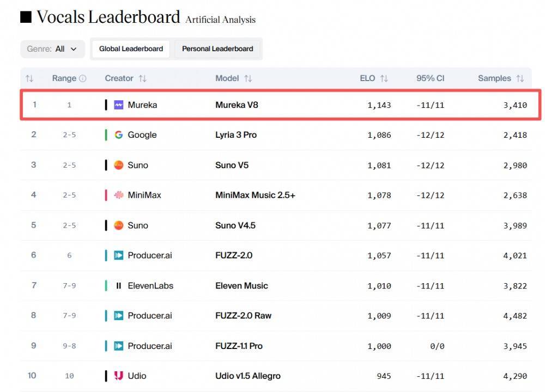Click the Udio logo icon

coord(119,376)
